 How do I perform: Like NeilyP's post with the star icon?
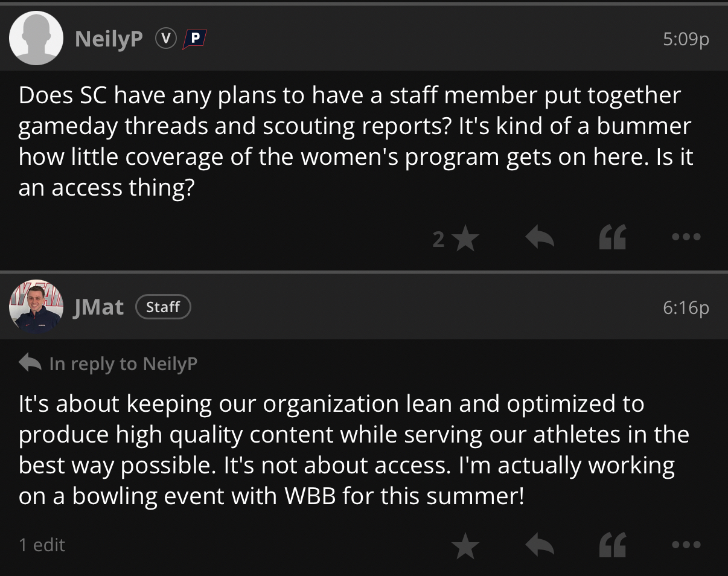[x=465, y=240]
